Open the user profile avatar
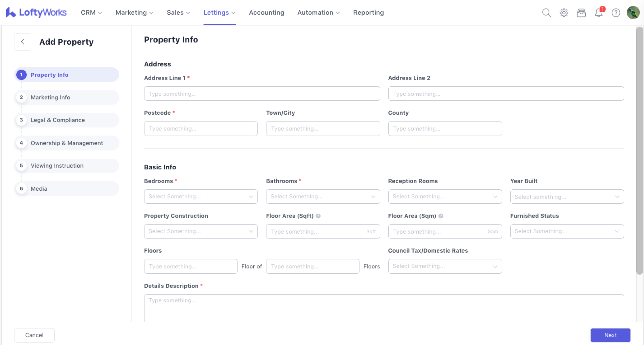 tap(633, 13)
